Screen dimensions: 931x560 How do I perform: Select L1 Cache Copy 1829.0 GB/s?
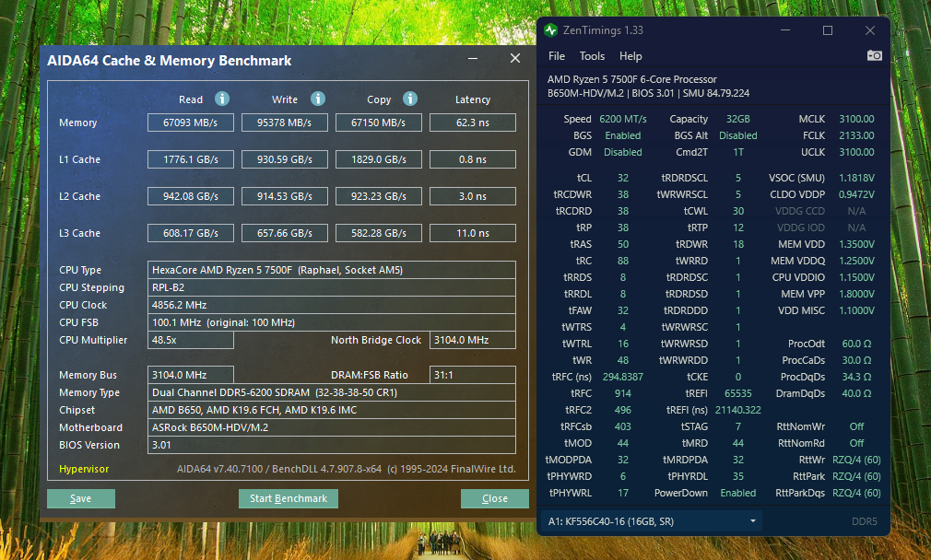pyautogui.click(x=378, y=159)
